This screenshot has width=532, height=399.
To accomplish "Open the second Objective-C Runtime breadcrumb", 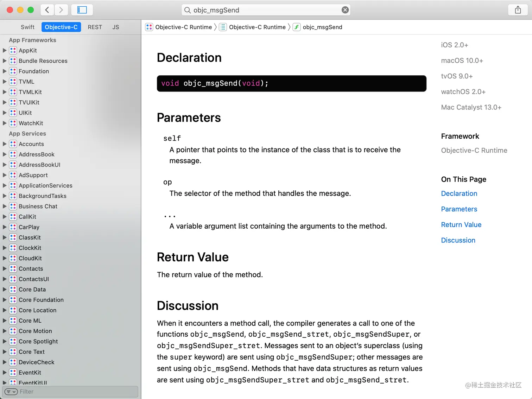I will click(253, 27).
